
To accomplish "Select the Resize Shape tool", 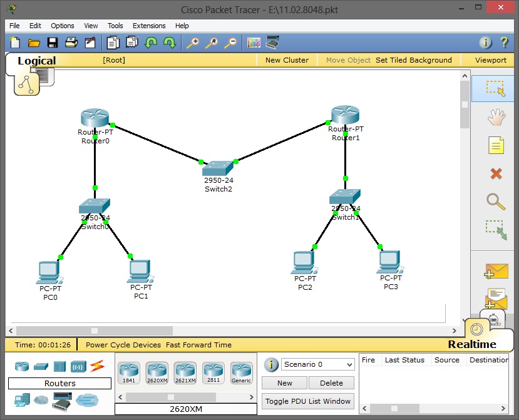I will click(495, 231).
